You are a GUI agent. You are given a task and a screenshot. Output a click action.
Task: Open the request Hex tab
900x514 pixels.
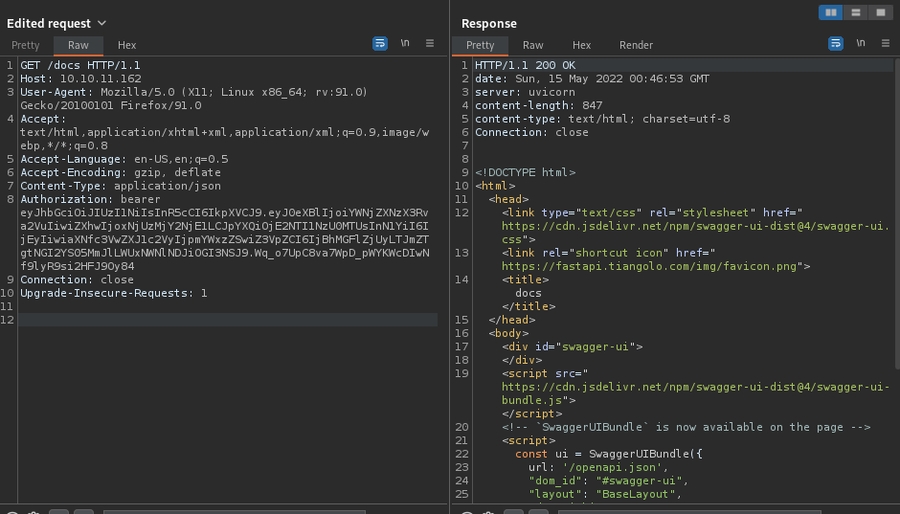coord(127,45)
